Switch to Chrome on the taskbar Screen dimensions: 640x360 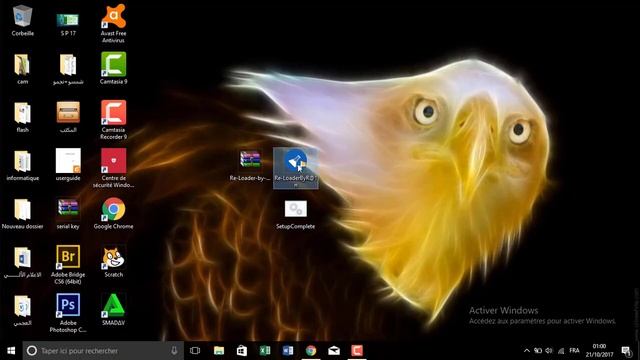[311, 351]
